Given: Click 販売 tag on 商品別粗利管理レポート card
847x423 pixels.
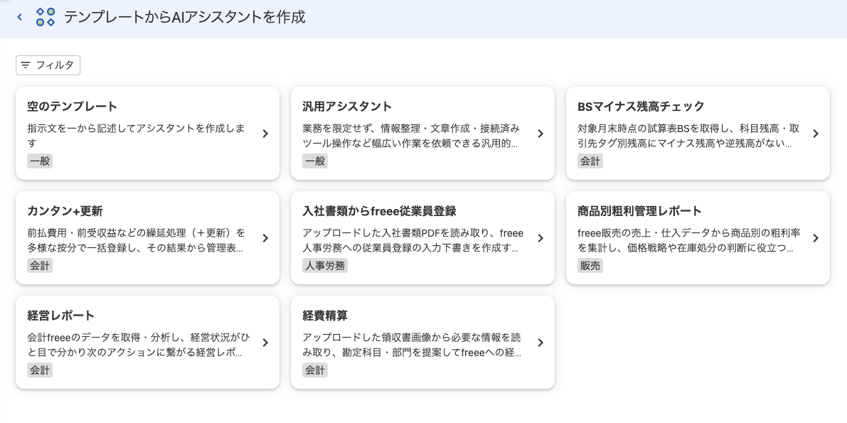Looking at the screenshot, I should pos(590,266).
